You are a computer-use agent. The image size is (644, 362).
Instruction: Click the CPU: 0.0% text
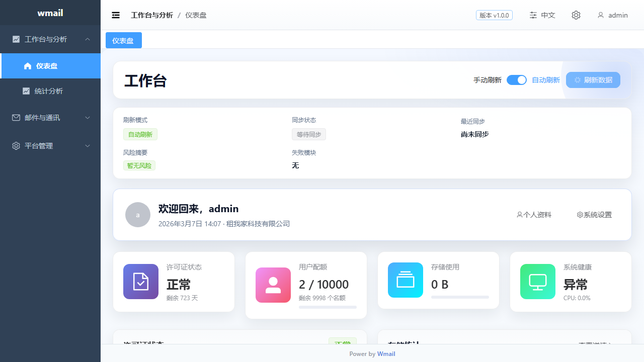(577, 298)
